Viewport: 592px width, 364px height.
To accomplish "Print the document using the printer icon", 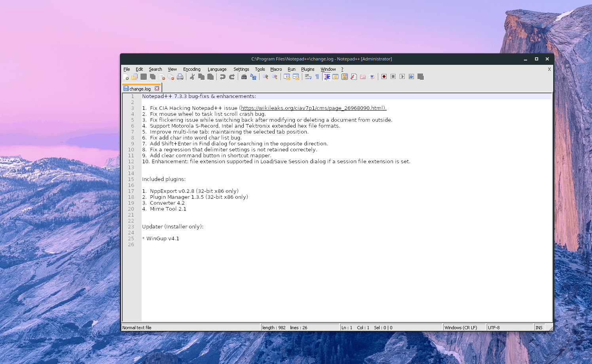I will (x=180, y=77).
